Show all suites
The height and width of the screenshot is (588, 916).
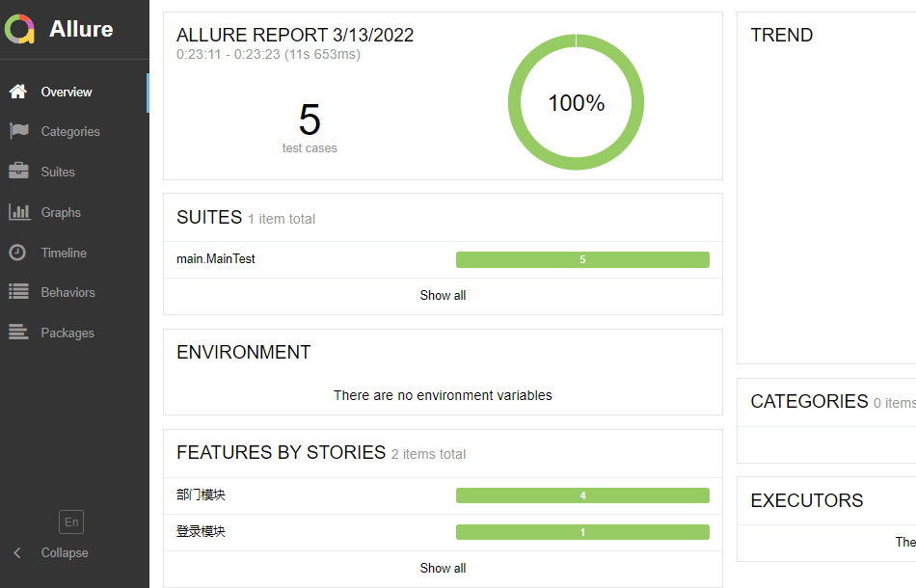click(x=443, y=296)
